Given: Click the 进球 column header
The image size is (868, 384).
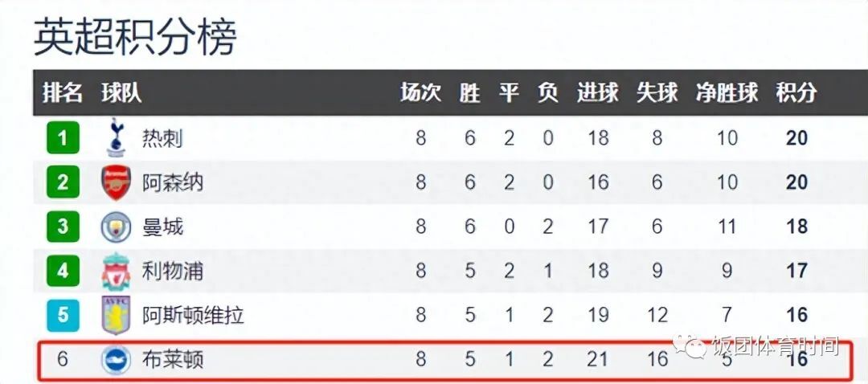Looking at the screenshot, I should 597,93.
